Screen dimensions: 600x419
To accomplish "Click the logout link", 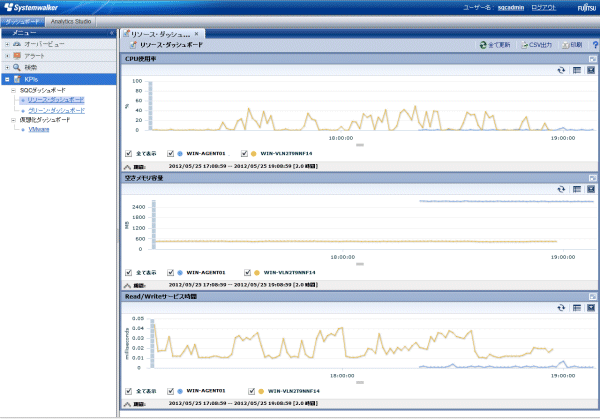I will 543,8.
